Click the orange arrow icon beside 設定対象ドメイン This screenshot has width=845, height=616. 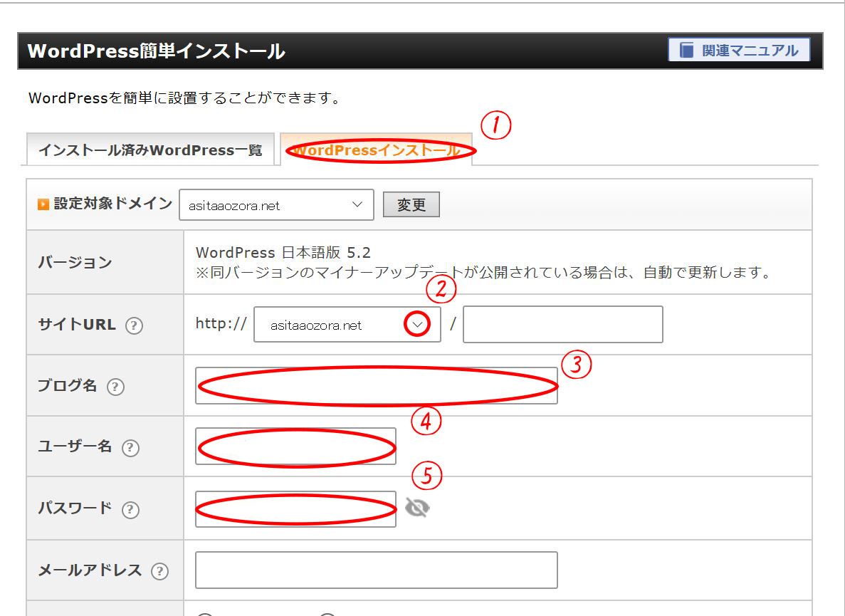pos(43,204)
